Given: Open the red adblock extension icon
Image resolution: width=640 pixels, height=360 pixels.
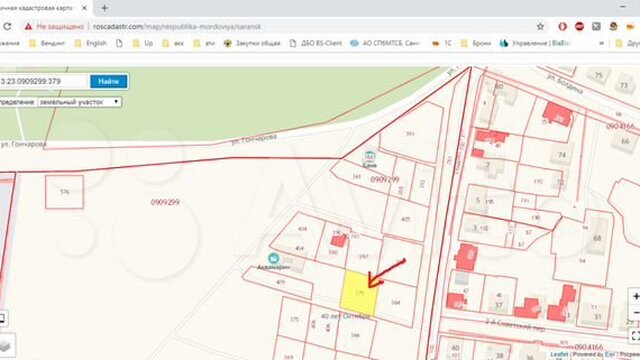Looking at the screenshot, I should [579, 27].
